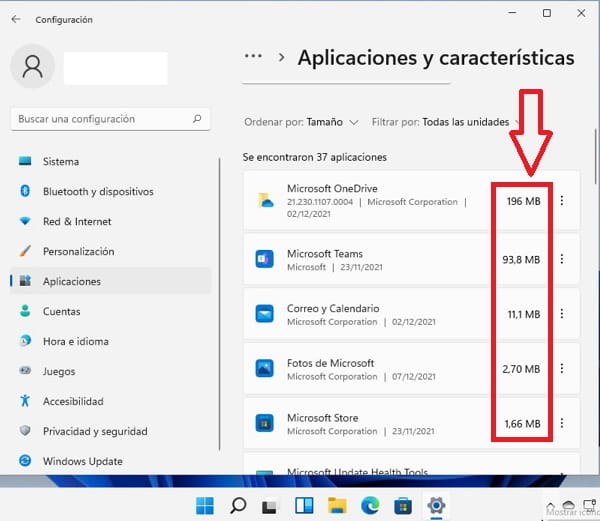Open 'Ordenar por: Tamaño' dropdown
This screenshot has height=521, width=600.
[302, 122]
